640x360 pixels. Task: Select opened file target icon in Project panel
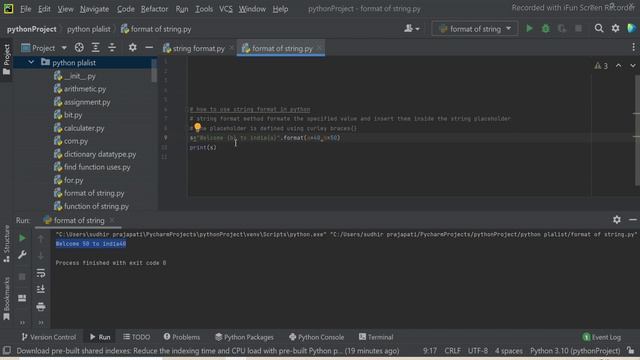(x=79, y=48)
